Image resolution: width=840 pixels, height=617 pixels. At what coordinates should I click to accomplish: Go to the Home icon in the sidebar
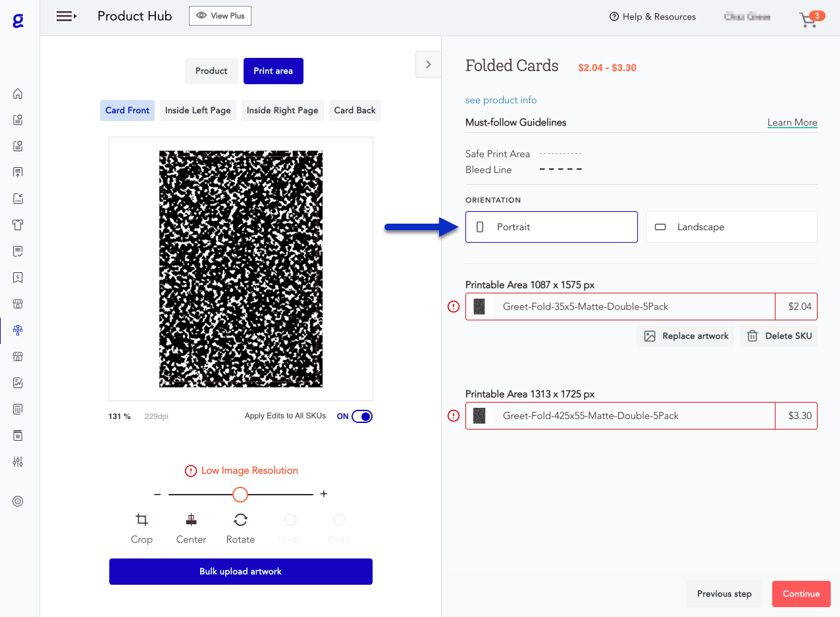click(x=18, y=93)
